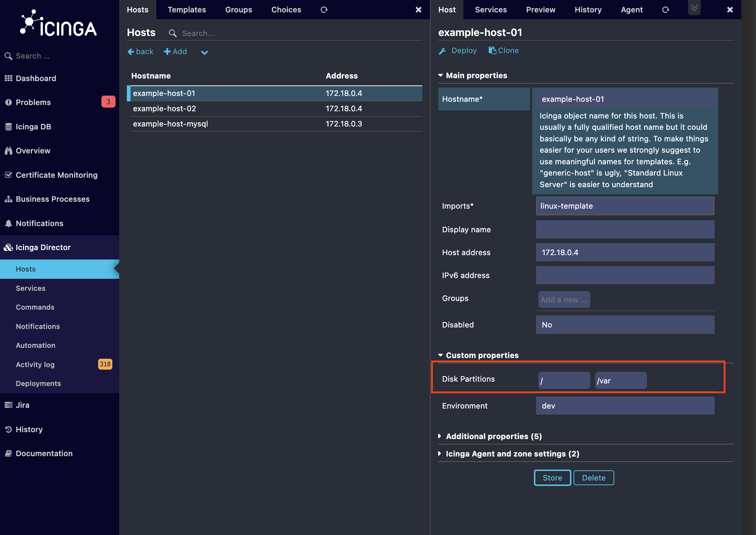Switch to the Hosts tab
The image size is (756, 535).
pyautogui.click(x=138, y=10)
